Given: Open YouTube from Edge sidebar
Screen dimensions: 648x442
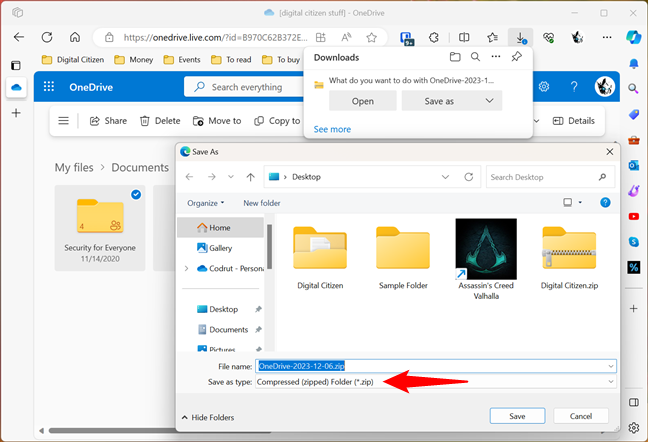Looking at the screenshot, I should point(634,216).
